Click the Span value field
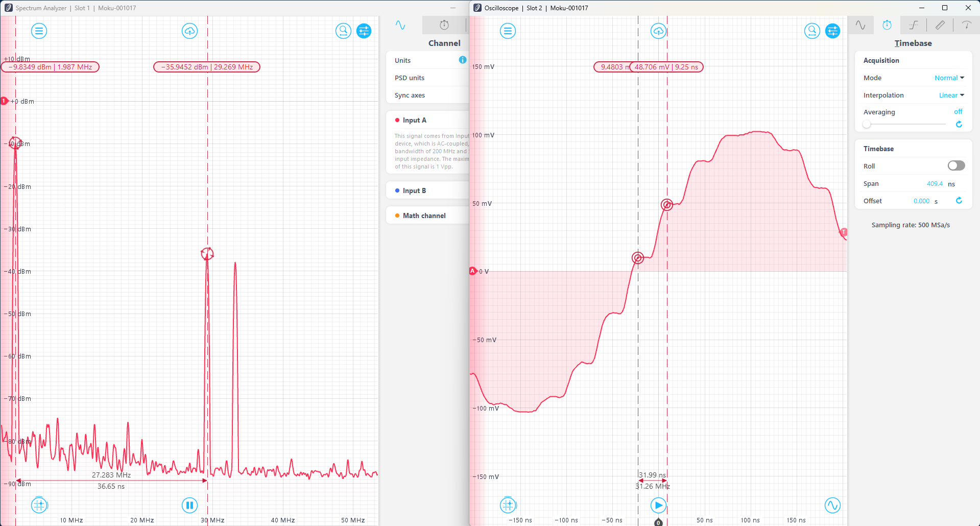Screen dimensions: 980x526 click(935, 184)
